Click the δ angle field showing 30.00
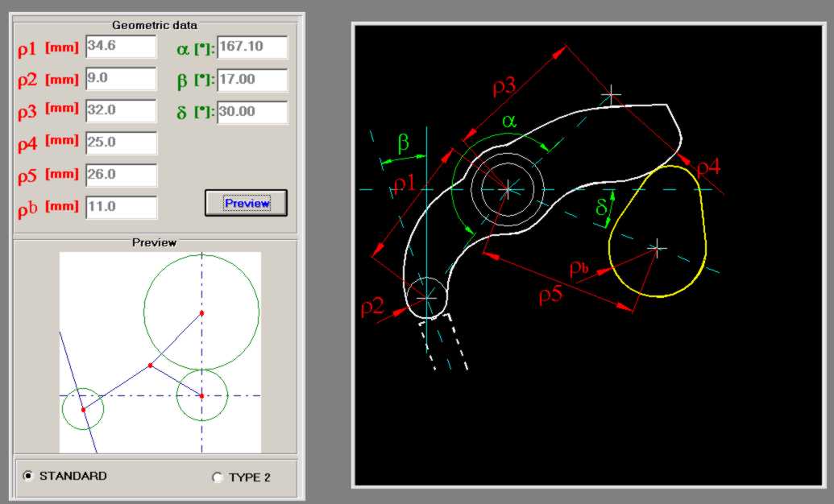Viewport: 834px width, 504px height. (x=251, y=112)
